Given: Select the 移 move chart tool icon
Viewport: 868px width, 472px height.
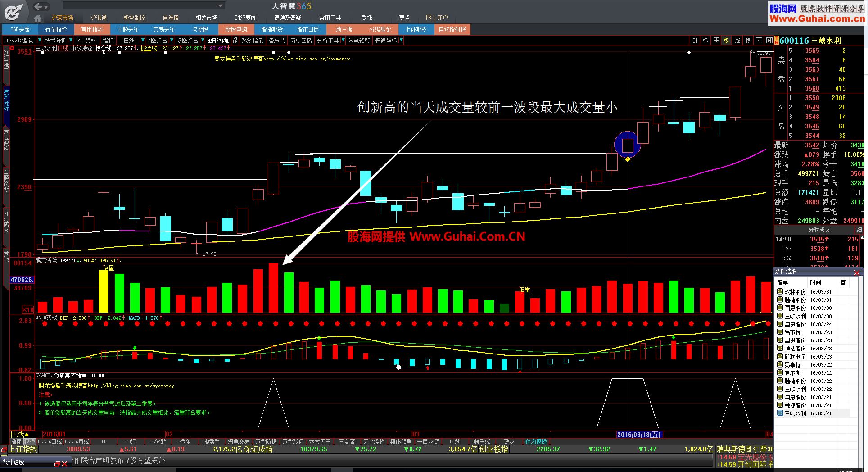Looking at the screenshot, I should (748, 41).
